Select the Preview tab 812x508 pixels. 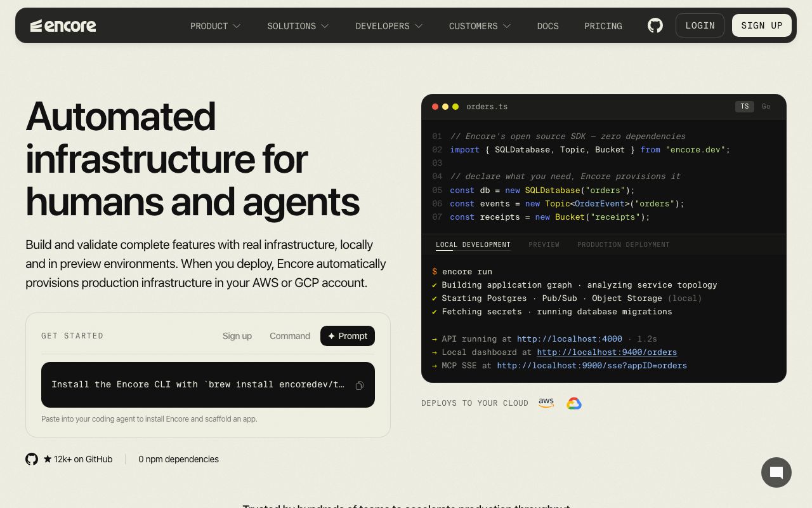coord(544,244)
